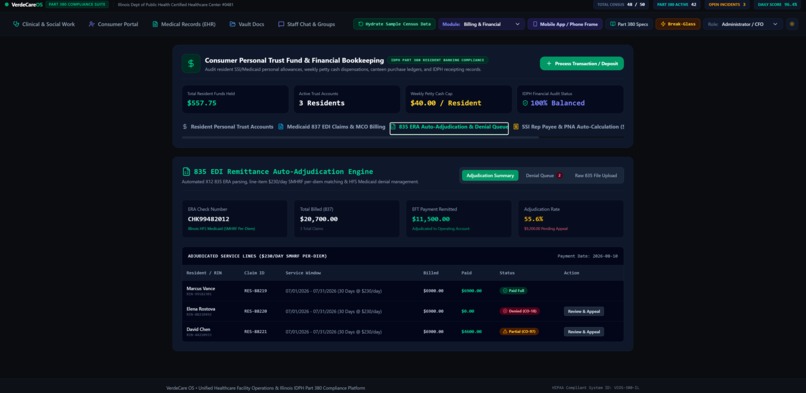Viewport: 806px width, 393px height.
Task: Activate Break-Glass access
Action: 677,24
